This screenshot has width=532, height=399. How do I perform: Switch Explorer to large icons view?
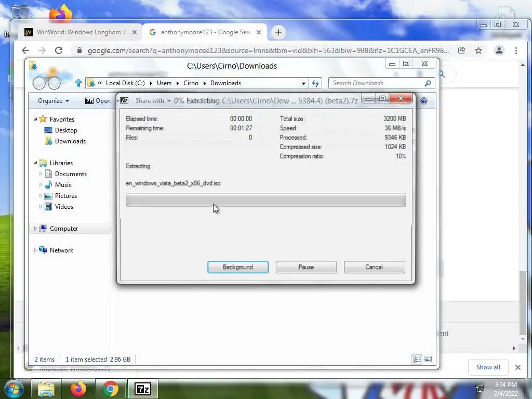[x=428, y=359]
